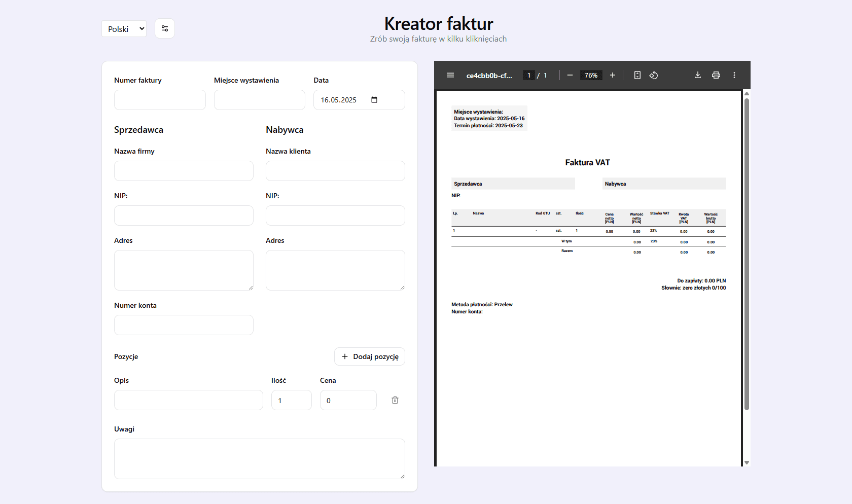The width and height of the screenshot is (852, 504).
Task: Click the Uwagi notes text area
Action: coord(259,458)
